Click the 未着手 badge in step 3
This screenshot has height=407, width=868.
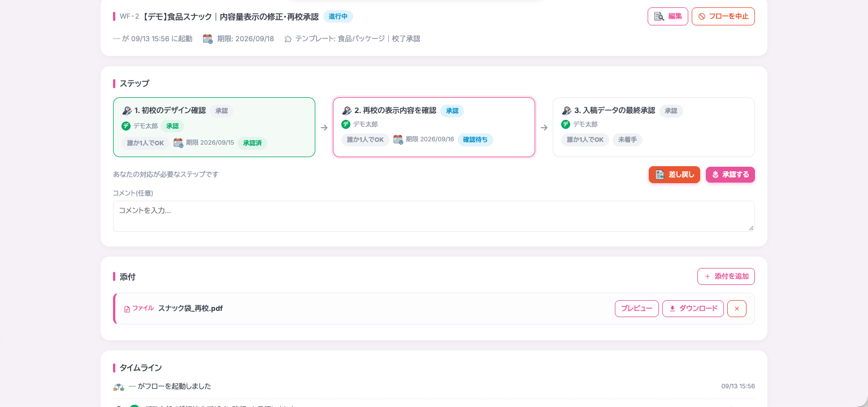click(627, 140)
